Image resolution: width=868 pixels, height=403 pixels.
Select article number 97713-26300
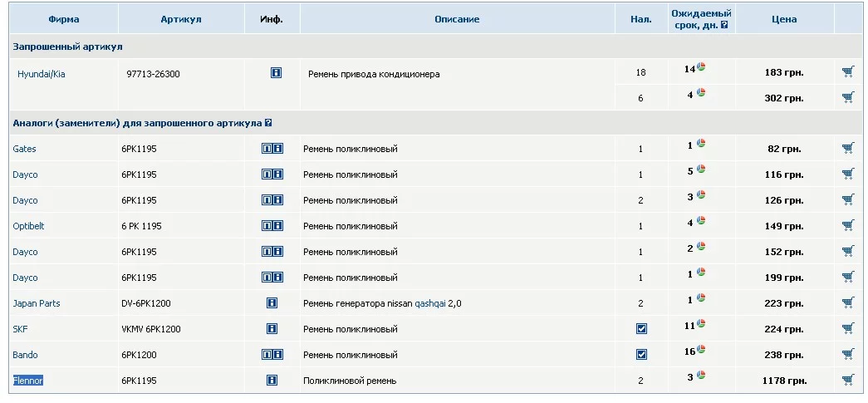pos(153,74)
